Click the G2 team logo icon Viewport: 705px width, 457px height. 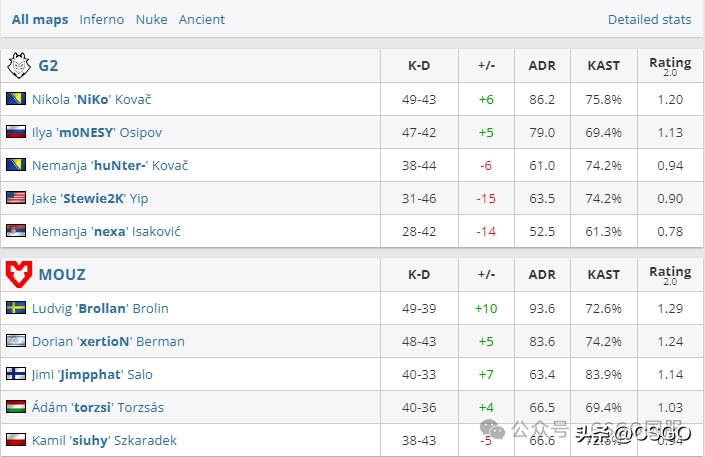coord(19,65)
